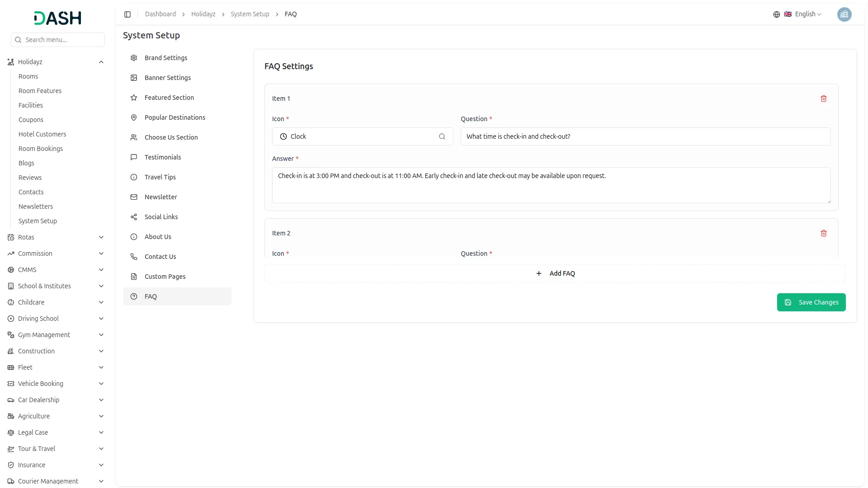Click the Answer textarea for Item 1
The image size is (868, 488).
pyautogui.click(x=551, y=185)
